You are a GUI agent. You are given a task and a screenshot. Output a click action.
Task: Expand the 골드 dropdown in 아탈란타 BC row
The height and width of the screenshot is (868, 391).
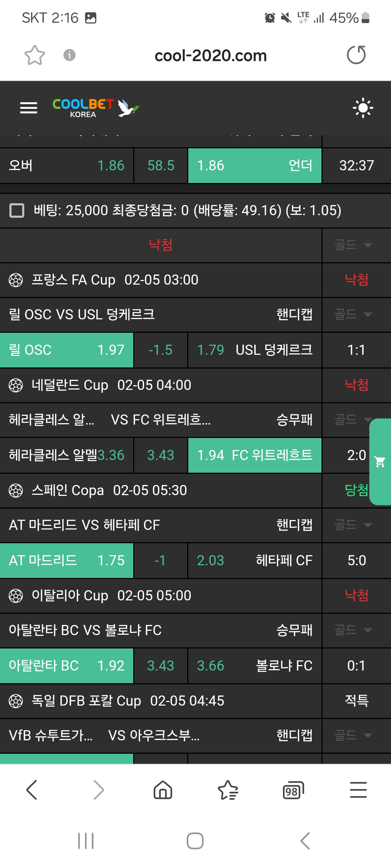353,630
